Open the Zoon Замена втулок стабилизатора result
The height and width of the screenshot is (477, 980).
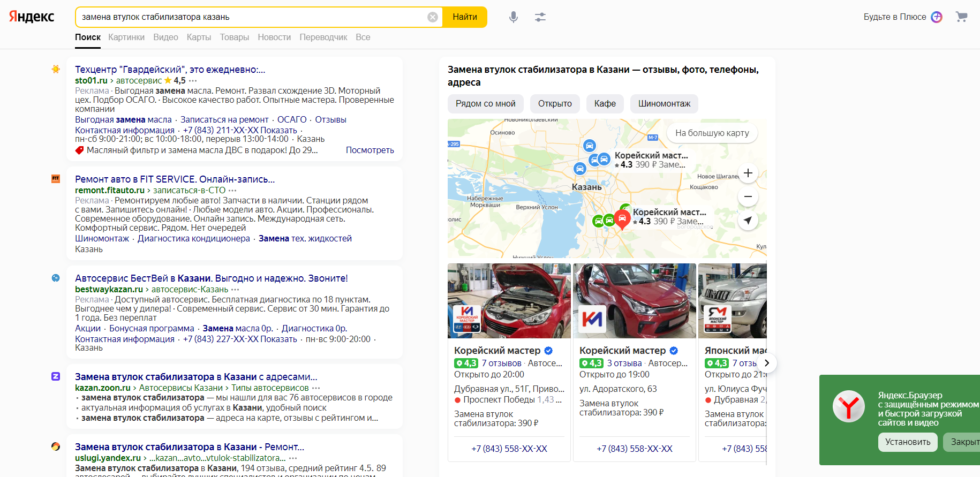coord(196,377)
